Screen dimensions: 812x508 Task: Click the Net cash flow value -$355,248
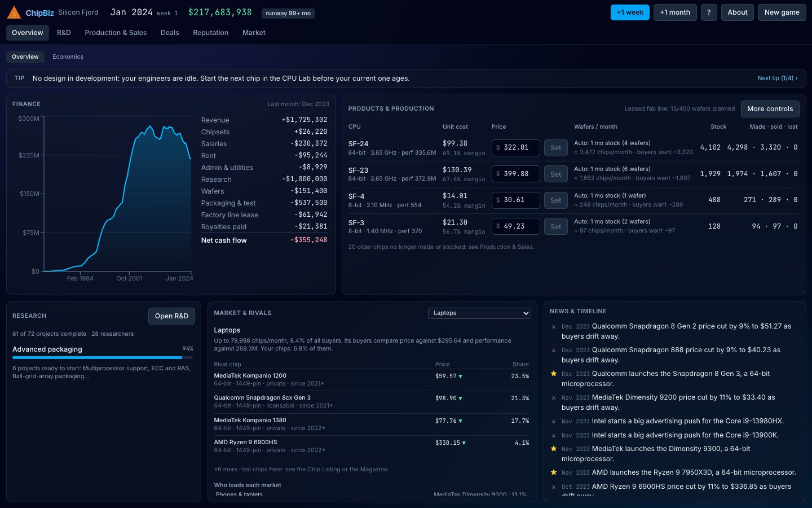pyautogui.click(x=308, y=240)
